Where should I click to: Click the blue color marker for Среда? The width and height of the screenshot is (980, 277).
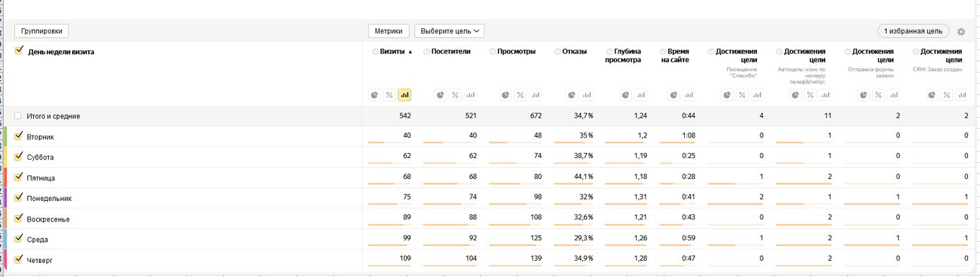coord(6,239)
